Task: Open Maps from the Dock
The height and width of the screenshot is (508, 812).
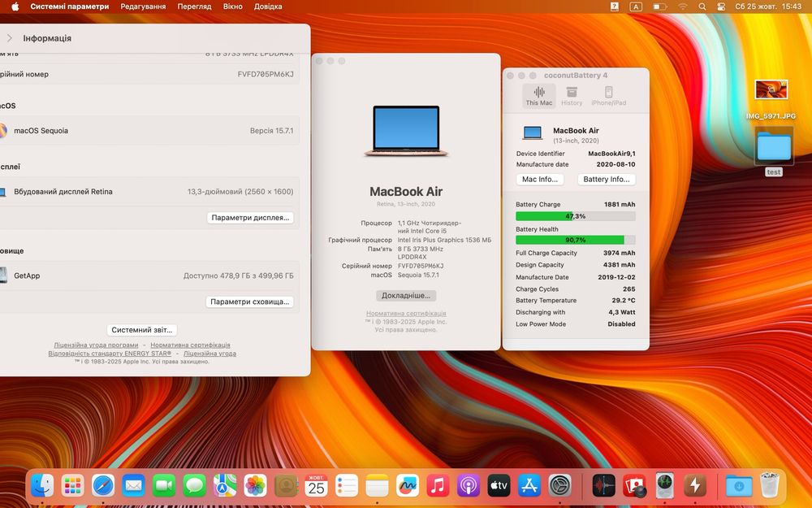Action: click(x=225, y=486)
